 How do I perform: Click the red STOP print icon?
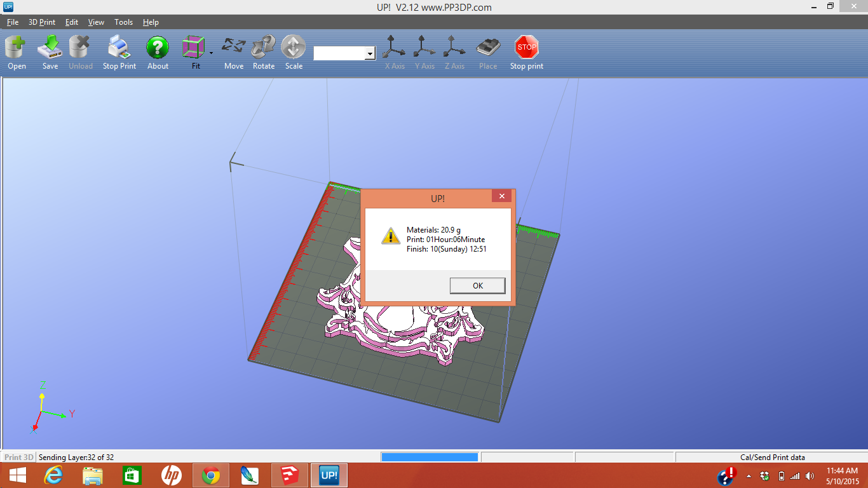tap(526, 48)
